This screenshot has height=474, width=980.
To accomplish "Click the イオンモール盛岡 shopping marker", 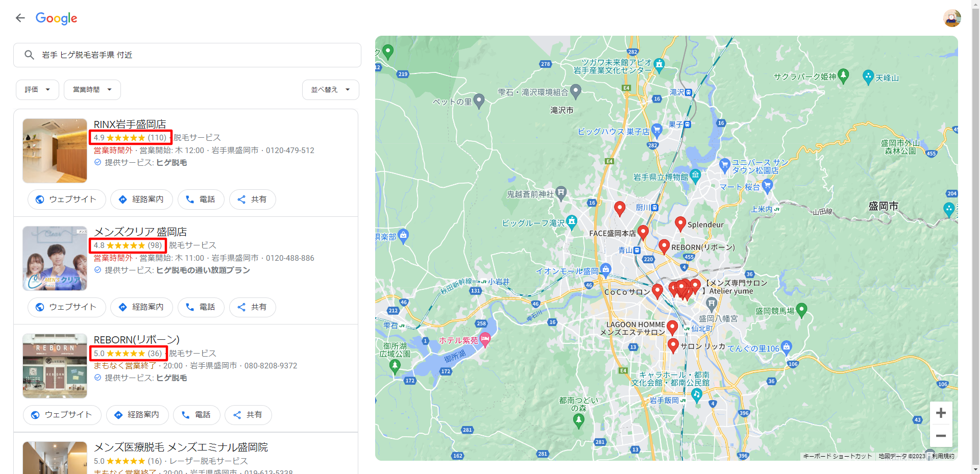I will tap(605, 269).
